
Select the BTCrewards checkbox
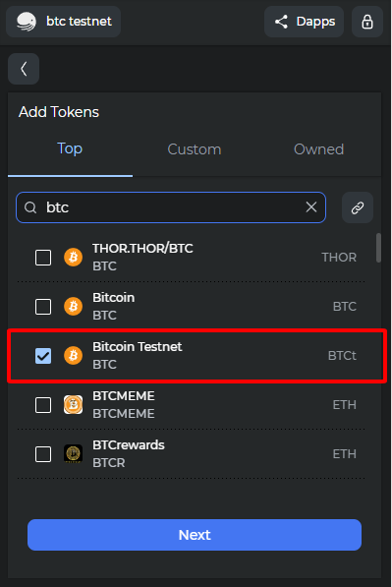(43, 454)
